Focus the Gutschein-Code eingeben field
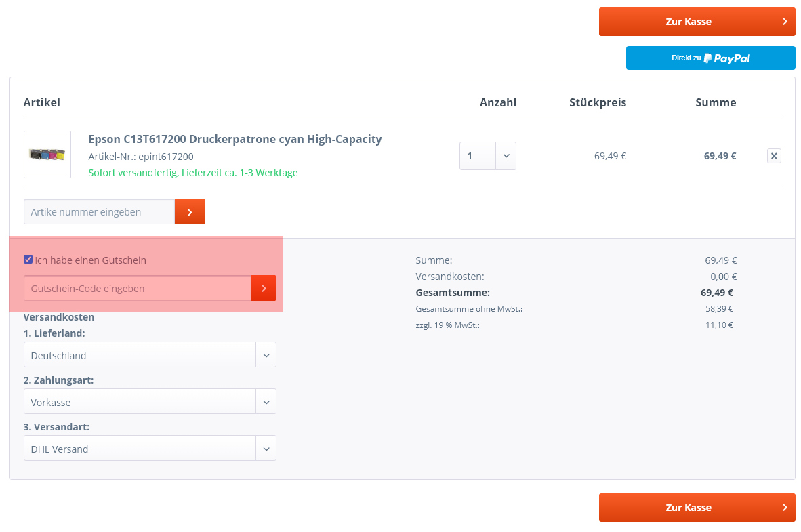 (x=138, y=288)
